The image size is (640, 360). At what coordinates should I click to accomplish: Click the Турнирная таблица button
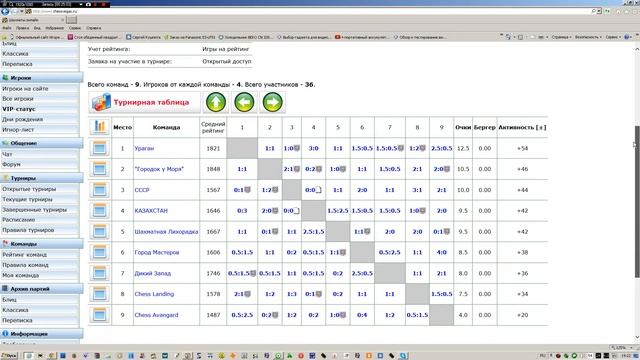pos(144,102)
